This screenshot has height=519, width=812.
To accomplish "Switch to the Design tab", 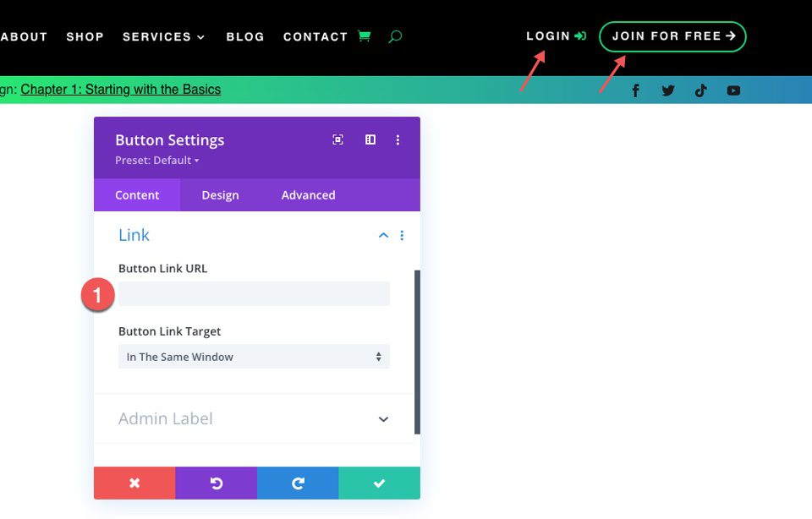I will click(219, 194).
